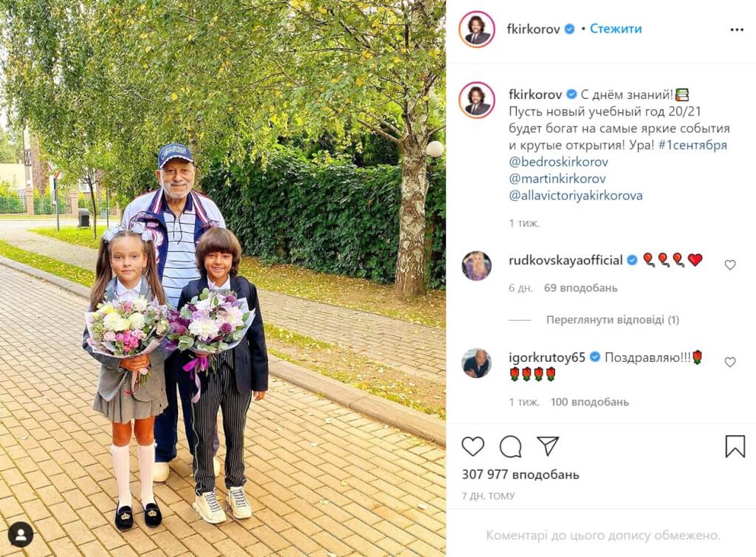Like rudkovskayaofficial's comment
Image resolution: width=756 pixels, height=557 pixels.
click(x=730, y=264)
